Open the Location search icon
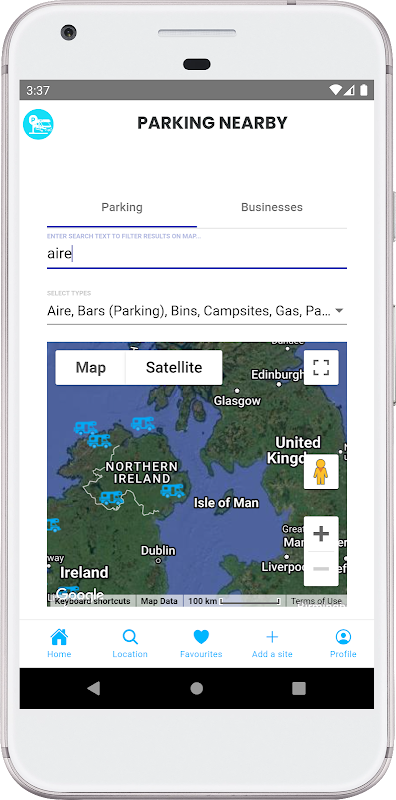 point(130,637)
